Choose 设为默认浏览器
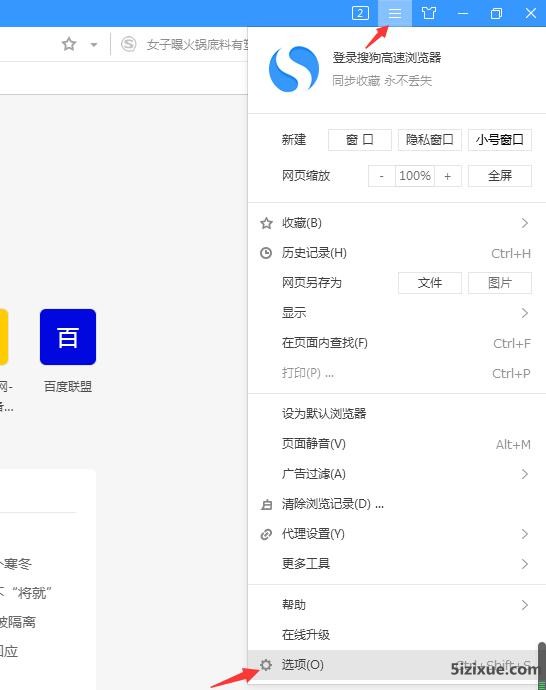The height and width of the screenshot is (690, 546). pyautogui.click(x=396, y=414)
